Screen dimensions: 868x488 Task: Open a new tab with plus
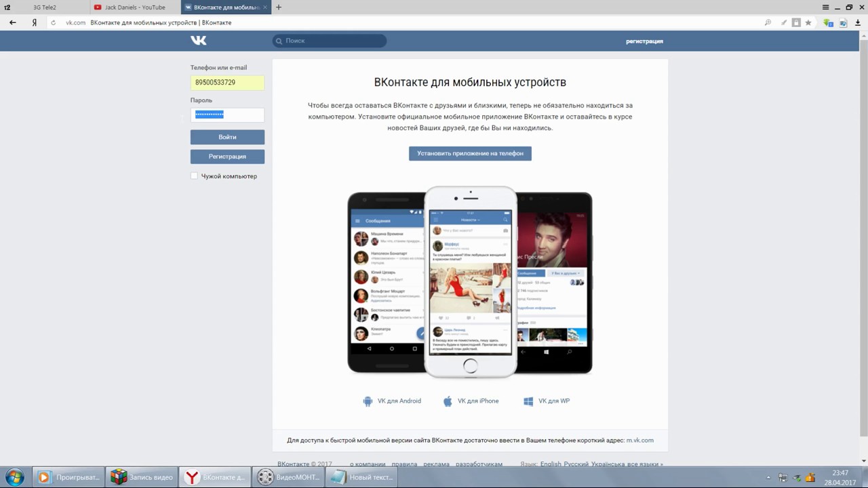click(279, 7)
